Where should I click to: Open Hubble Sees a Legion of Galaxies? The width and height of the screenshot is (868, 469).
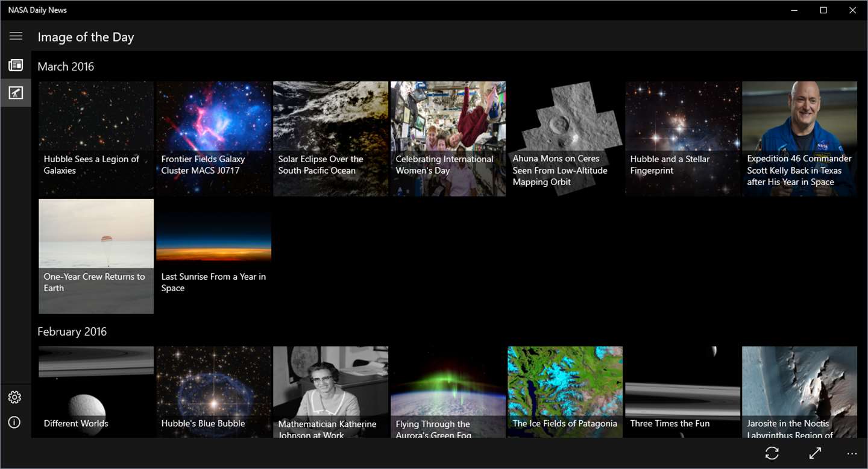point(96,139)
